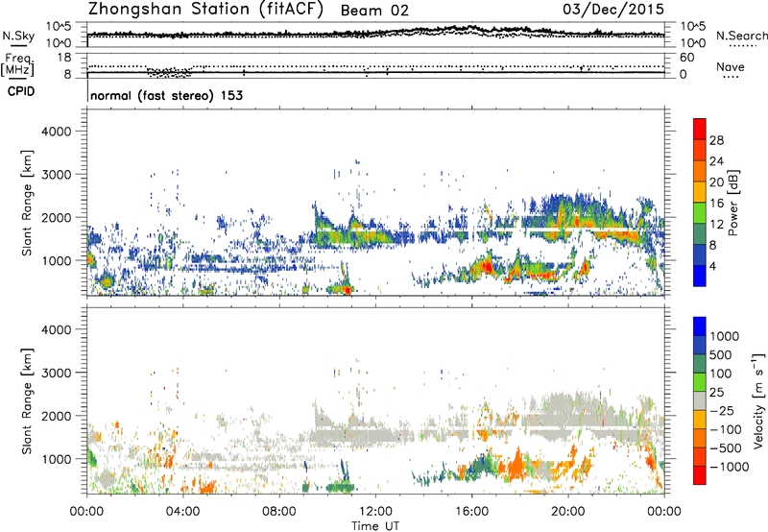The width and height of the screenshot is (768, 532).
Task: Click the 12:00 time tick label
Action: pos(375,512)
